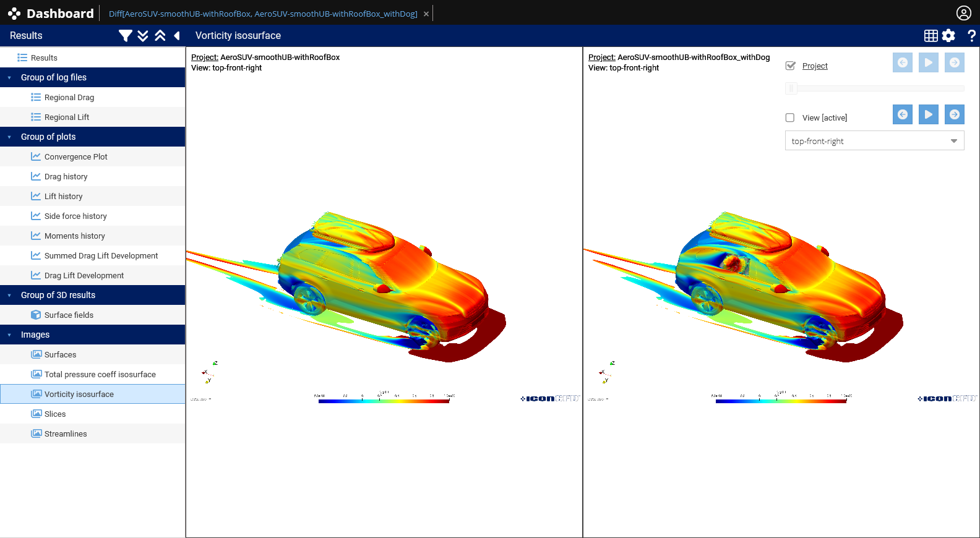
Task: Play Project animation button
Action: pyautogui.click(x=929, y=62)
